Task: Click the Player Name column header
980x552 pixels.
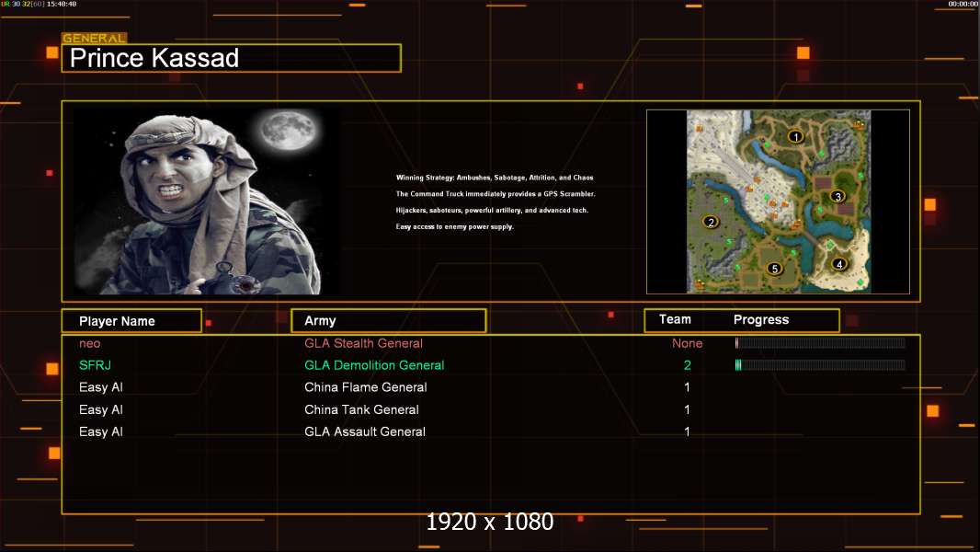Action: pyautogui.click(x=131, y=321)
